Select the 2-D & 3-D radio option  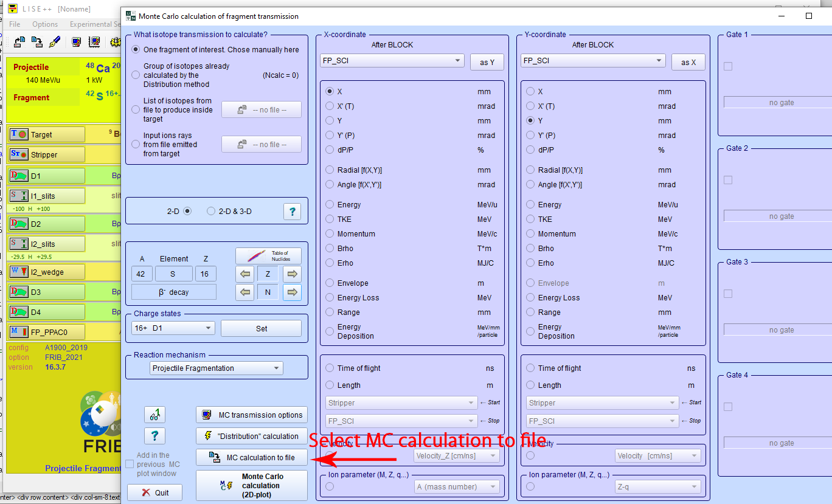211,212
